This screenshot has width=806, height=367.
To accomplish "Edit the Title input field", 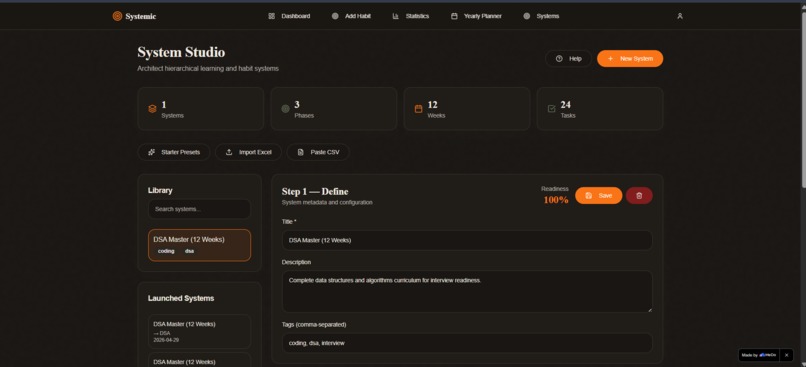I will click(x=467, y=240).
